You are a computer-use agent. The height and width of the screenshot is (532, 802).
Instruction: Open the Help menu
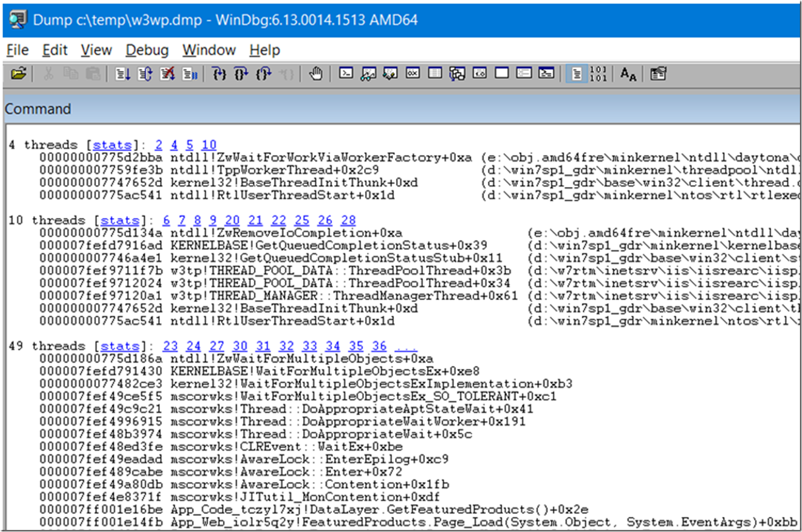coord(265,50)
